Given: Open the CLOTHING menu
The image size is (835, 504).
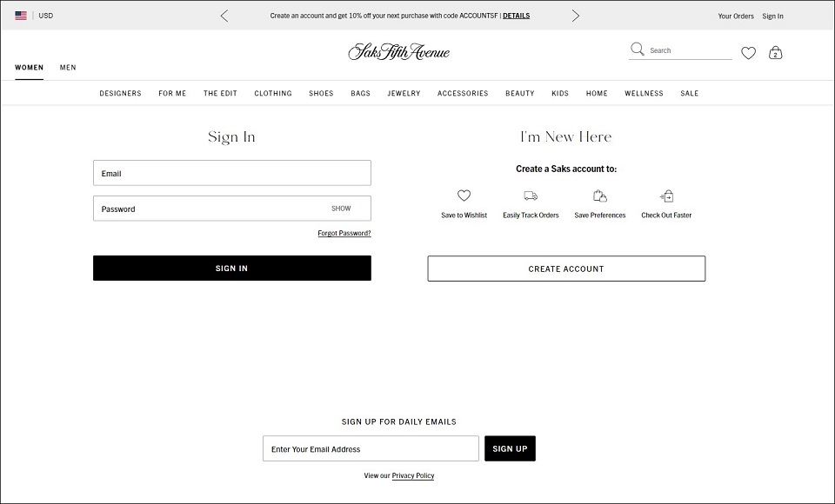Looking at the screenshot, I should point(272,93).
